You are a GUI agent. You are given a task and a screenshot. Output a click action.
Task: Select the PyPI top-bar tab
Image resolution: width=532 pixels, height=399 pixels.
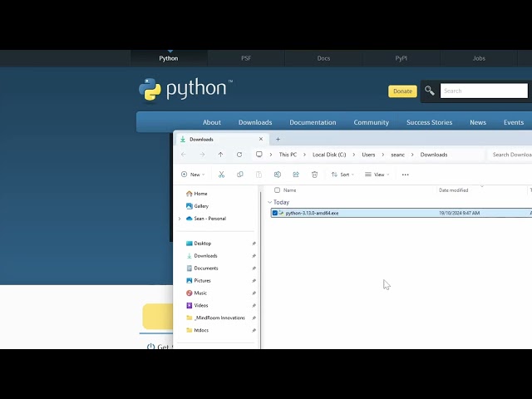(x=401, y=58)
